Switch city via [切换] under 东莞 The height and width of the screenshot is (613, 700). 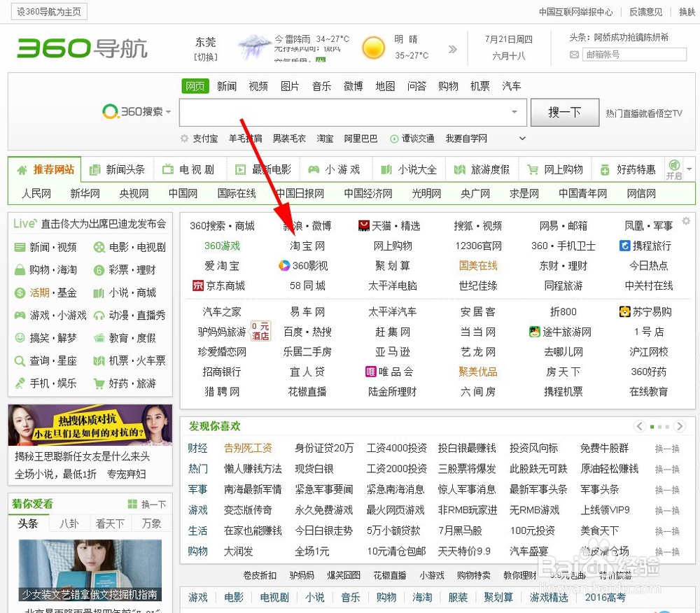(x=205, y=57)
